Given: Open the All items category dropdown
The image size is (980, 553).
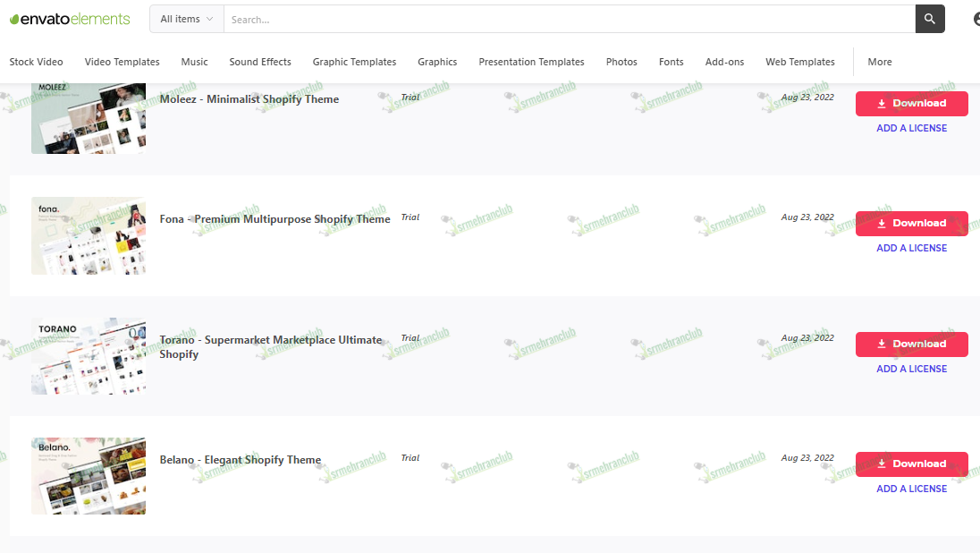Looking at the screenshot, I should pyautogui.click(x=186, y=20).
